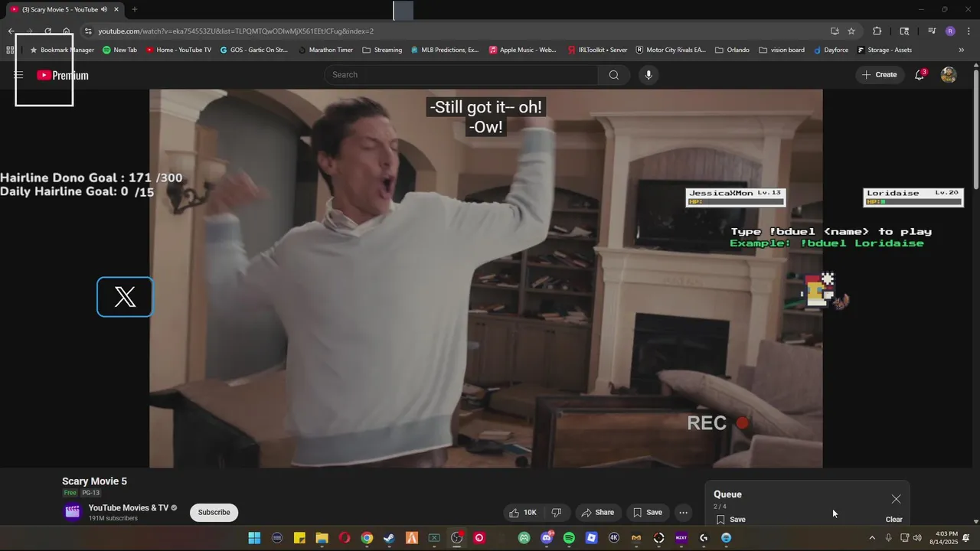Click the X (Twitter) logo overlay

[x=125, y=297]
